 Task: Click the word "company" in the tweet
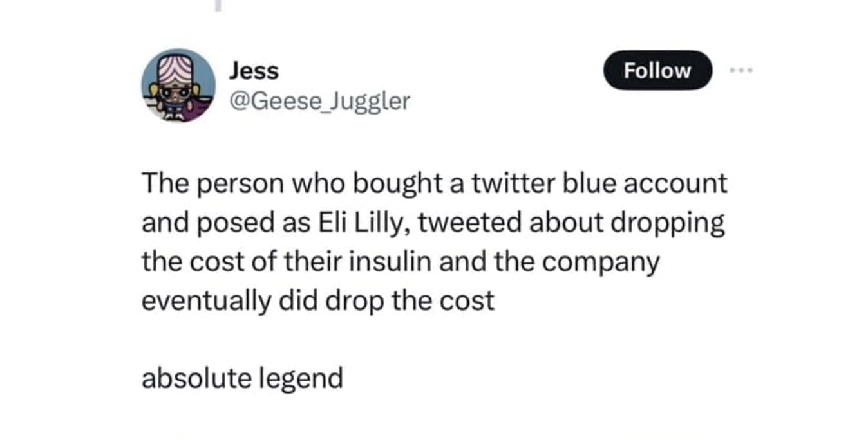pyautogui.click(x=601, y=262)
